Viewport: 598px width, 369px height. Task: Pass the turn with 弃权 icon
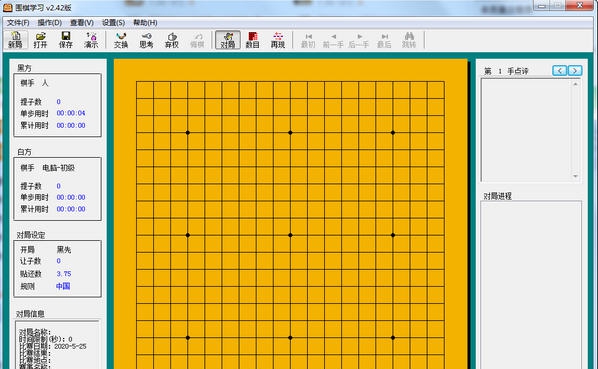pos(172,40)
